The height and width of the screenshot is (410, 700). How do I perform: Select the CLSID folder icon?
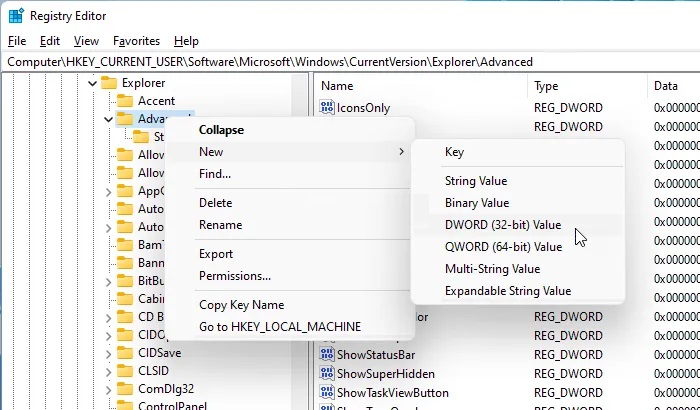tap(125, 371)
